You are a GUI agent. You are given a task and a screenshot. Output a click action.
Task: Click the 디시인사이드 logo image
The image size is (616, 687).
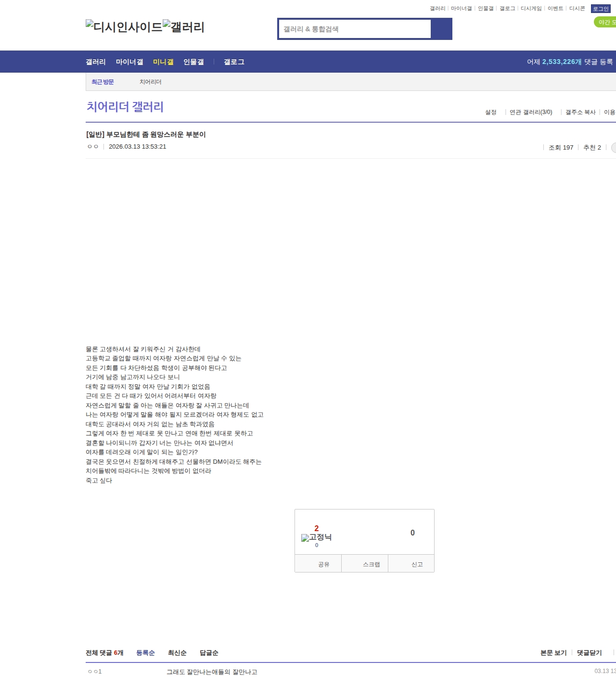(124, 27)
